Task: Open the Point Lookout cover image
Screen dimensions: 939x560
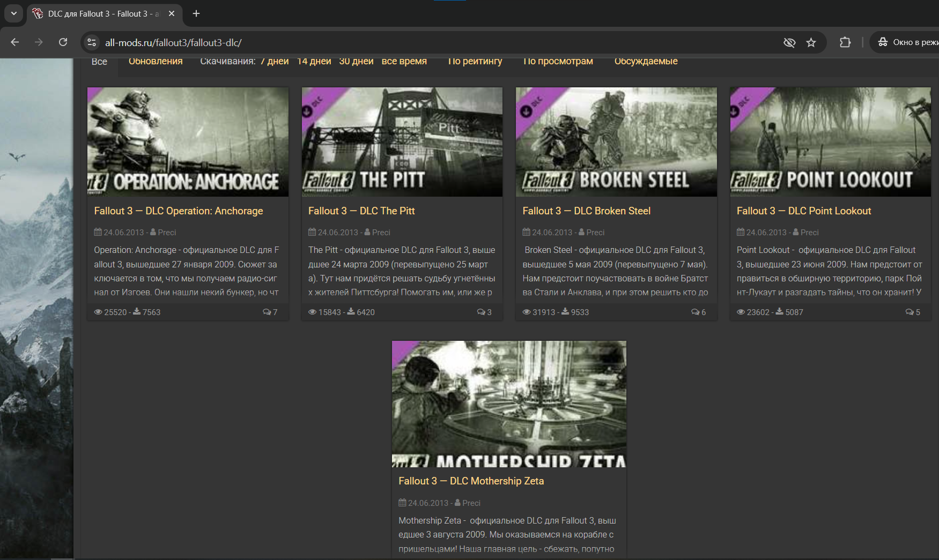Action: tap(831, 142)
